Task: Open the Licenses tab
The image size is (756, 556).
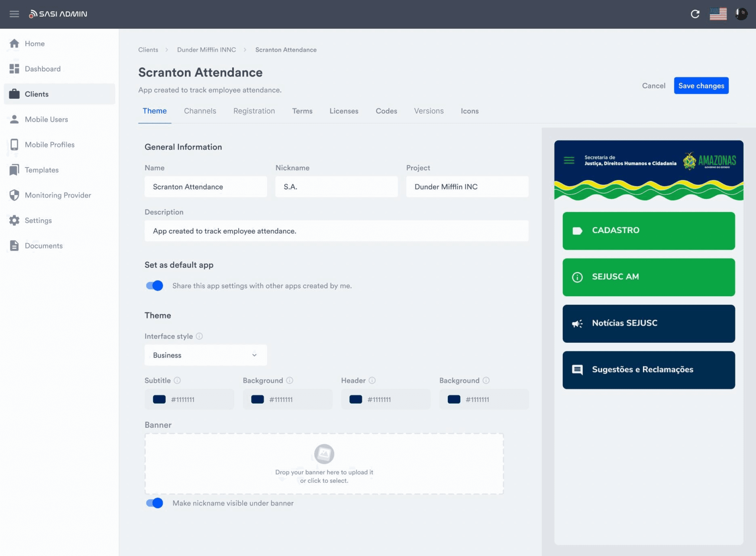Action: click(x=344, y=111)
